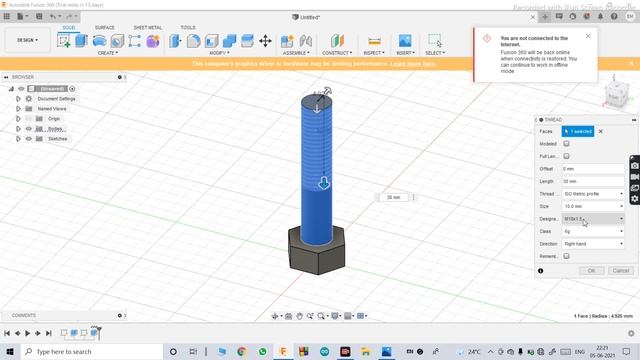Open the Size dropdown

[x=593, y=206]
